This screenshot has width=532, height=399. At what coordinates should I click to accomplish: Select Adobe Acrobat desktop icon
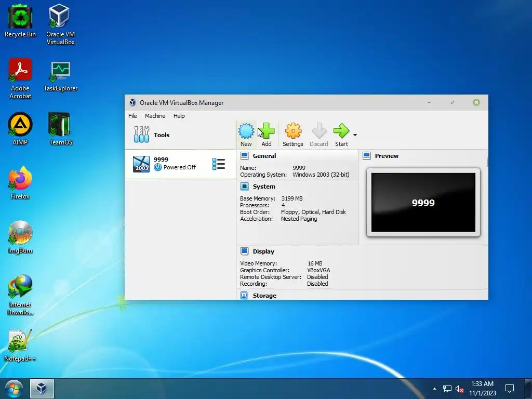click(x=20, y=79)
